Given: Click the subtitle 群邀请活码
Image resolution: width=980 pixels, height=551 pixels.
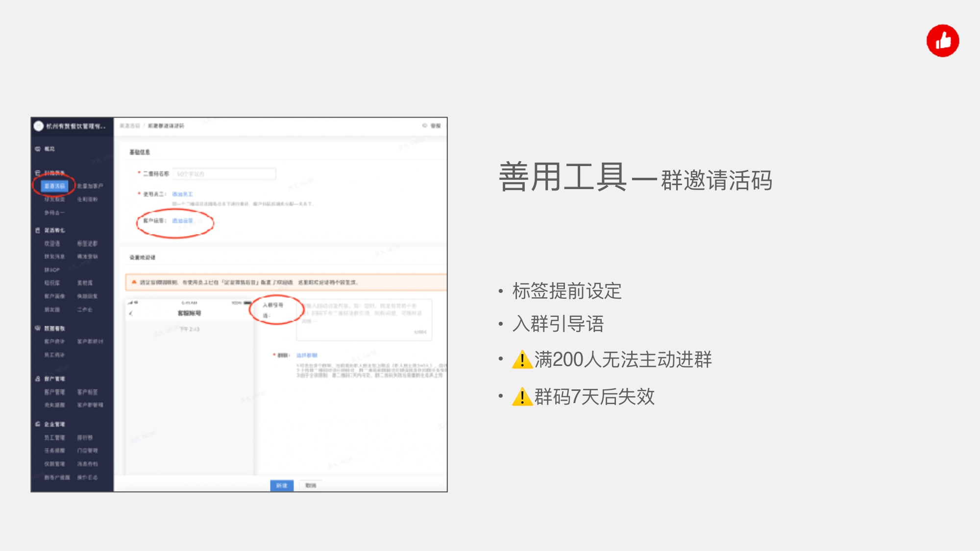Looking at the screenshot, I should pyautogui.click(x=716, y=180).
